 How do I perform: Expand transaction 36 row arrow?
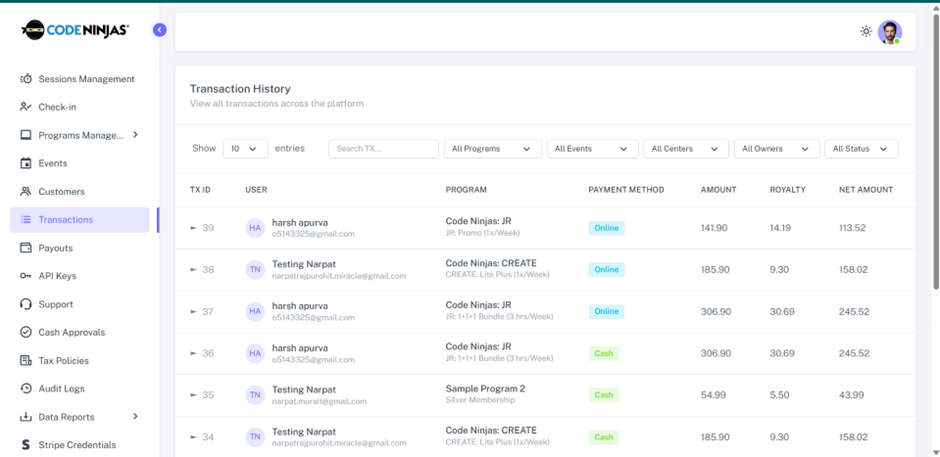(193, 353)
